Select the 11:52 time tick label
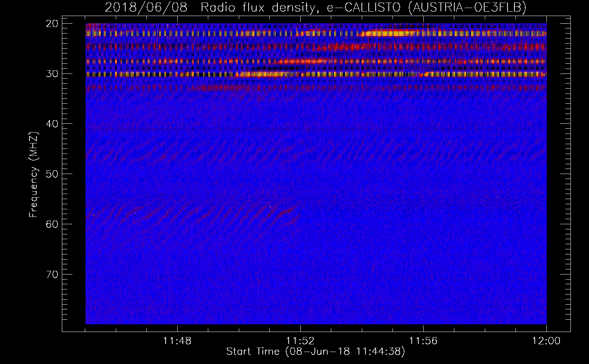This screenshot has width=589, height=364. tap(300, 341)
